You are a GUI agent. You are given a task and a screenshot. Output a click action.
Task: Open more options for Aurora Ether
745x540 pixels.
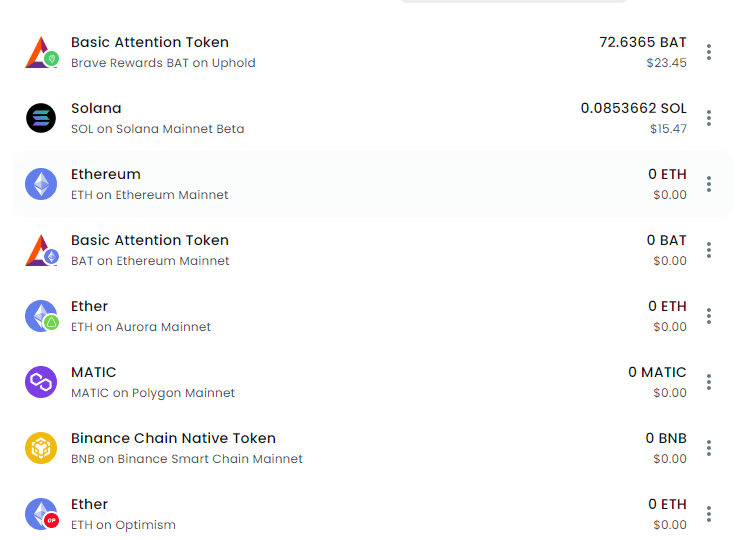click(x=709, y=316)
